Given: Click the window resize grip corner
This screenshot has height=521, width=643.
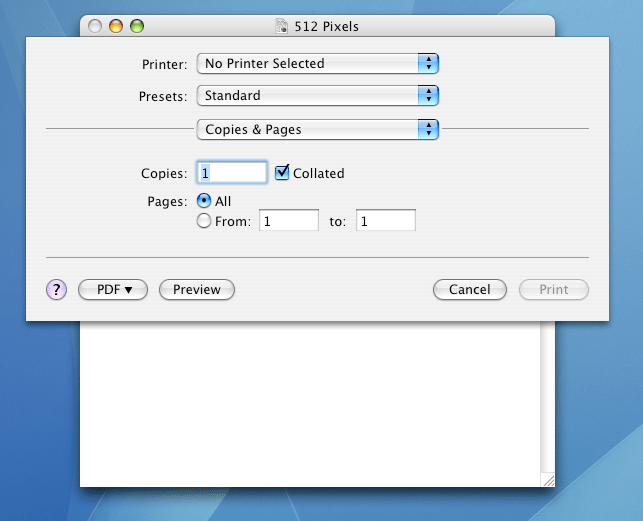Looking at the screenshot, I should coord(547,480).
